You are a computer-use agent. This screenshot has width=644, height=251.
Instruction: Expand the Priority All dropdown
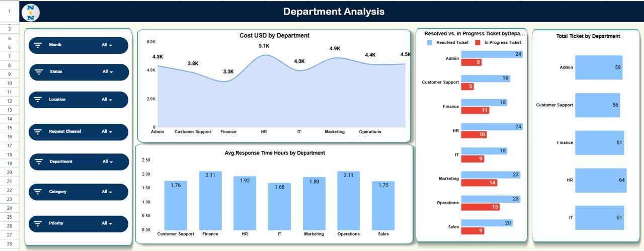(x=107, y=223)
